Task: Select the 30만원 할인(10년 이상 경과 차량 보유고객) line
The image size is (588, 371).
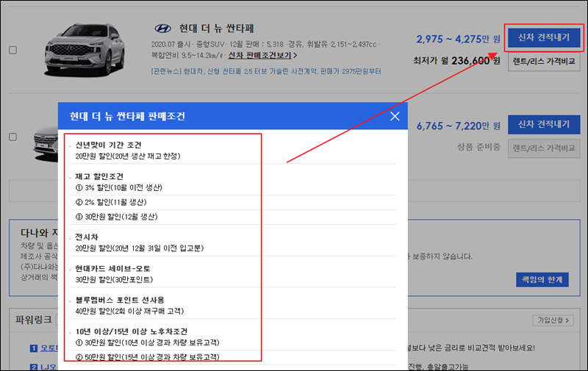Action: (148, 342)
